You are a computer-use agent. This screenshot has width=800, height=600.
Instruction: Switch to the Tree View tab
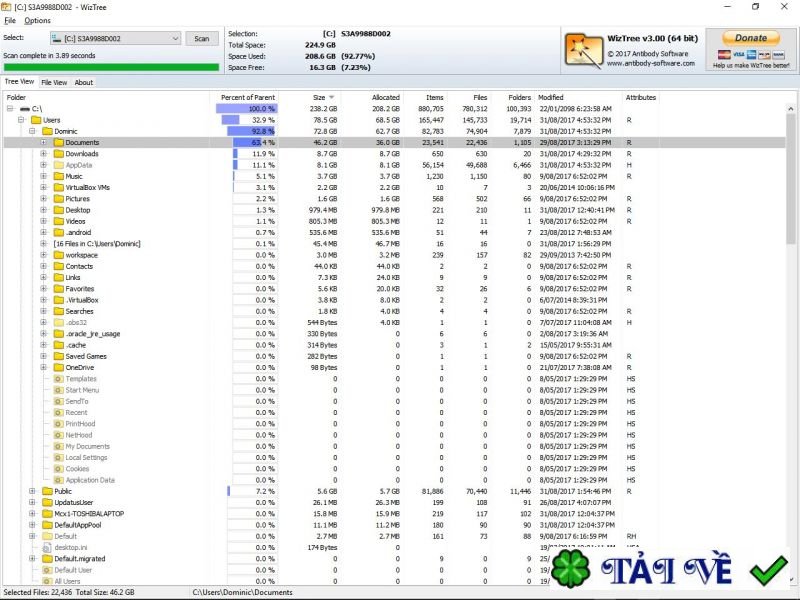(x=19, y=82)
